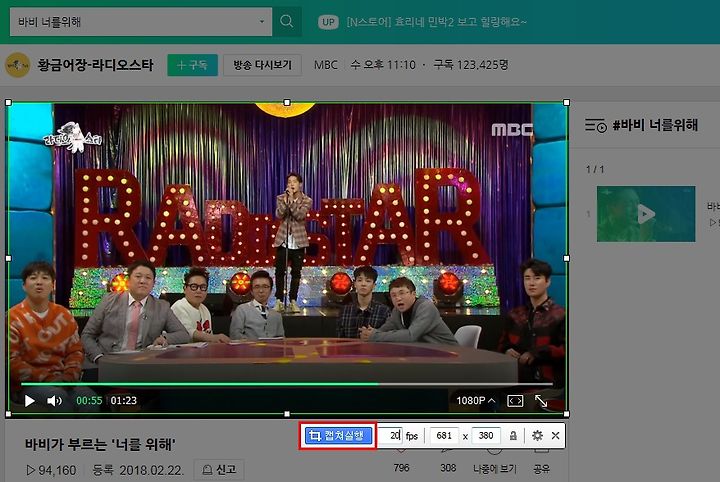This screenshot has height=482, width=720.
Task: Click the video progress bar
Action: coord(287,384)
